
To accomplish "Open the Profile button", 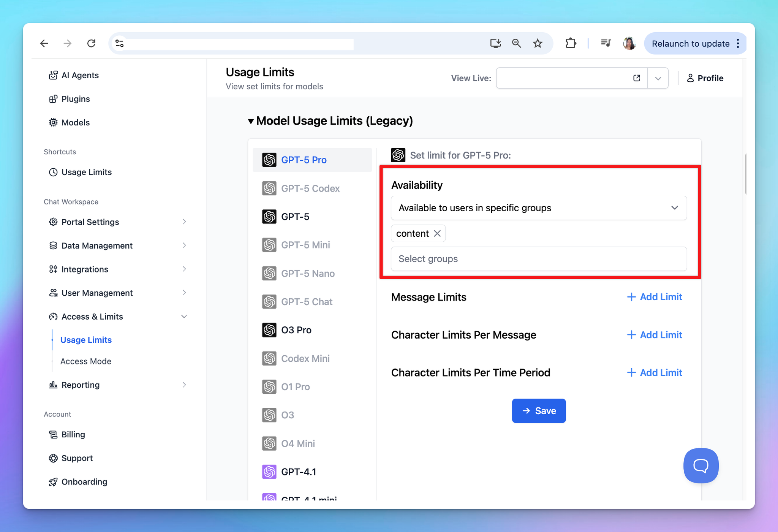I will coord(705,78).
